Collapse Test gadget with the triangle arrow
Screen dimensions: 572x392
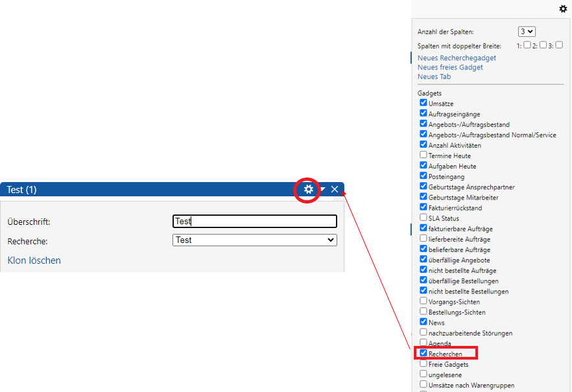(x=322, y=189)
